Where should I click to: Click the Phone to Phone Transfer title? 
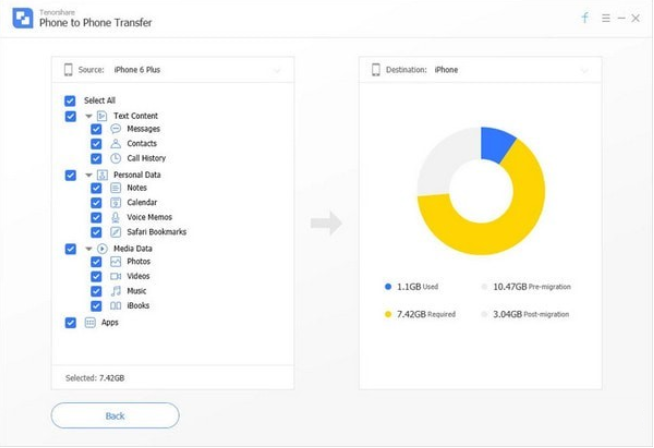point(96,23)
